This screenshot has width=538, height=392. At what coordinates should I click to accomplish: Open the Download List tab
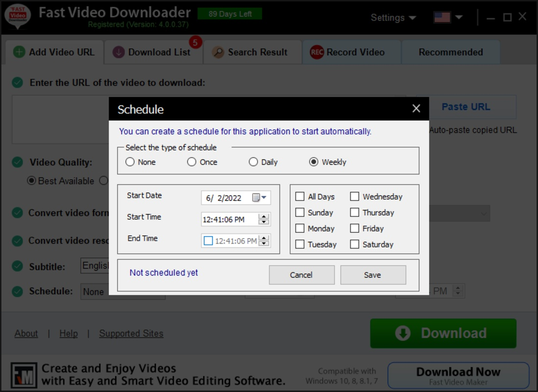(x=154, y=52)
